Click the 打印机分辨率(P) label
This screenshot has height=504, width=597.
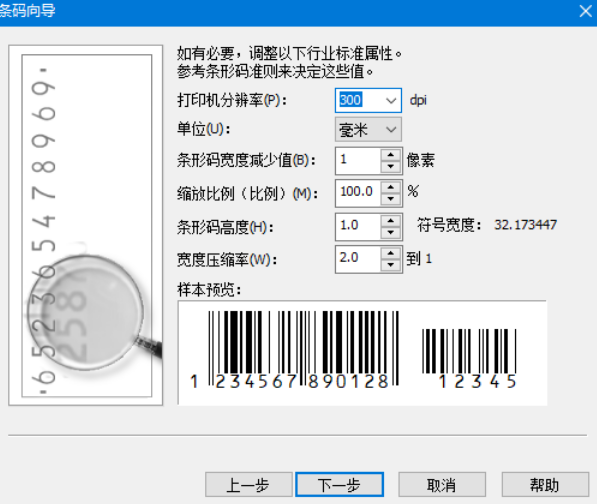tap(232, 100)
